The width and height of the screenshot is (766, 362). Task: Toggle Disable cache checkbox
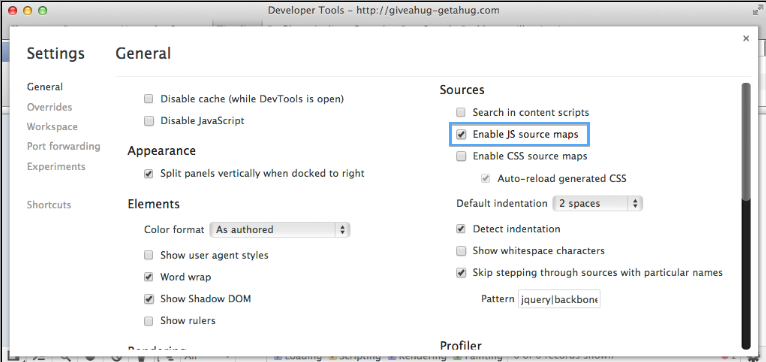(149, 99)
